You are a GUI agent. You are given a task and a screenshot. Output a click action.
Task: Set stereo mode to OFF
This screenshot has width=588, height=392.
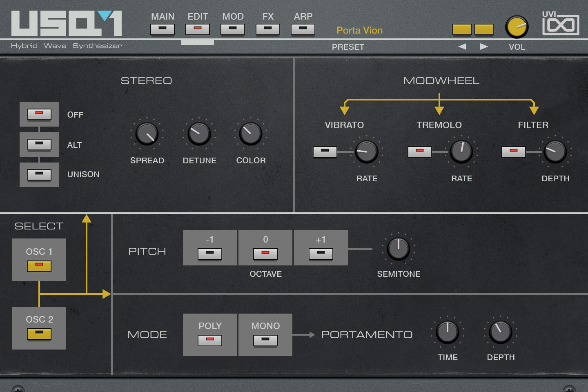(x=39, y=114)
